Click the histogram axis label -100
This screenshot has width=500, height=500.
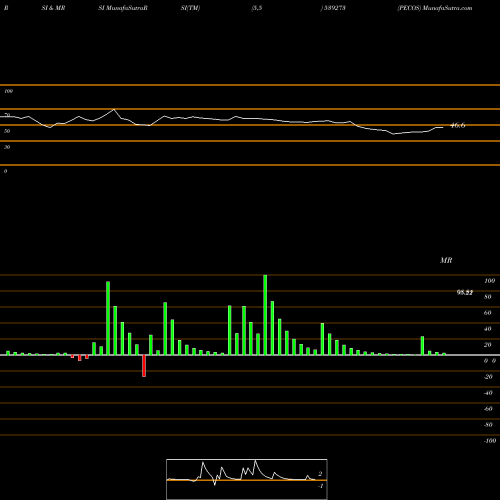490,441
